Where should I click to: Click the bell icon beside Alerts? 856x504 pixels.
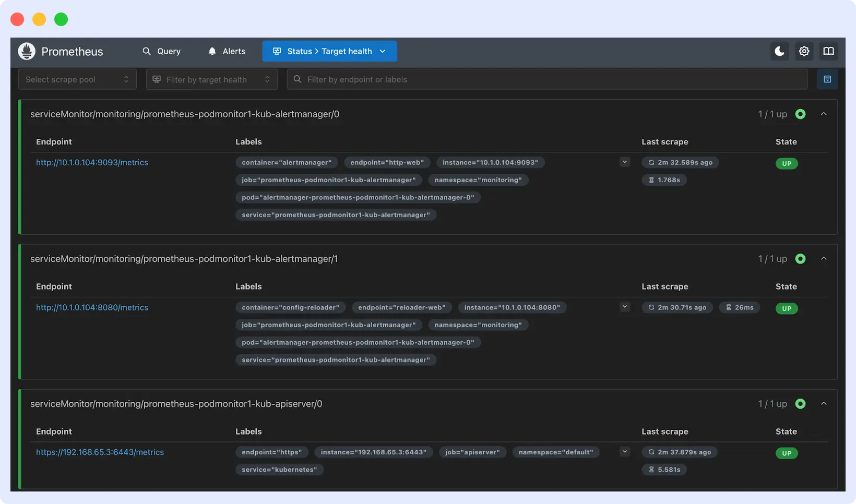(211, 51)
